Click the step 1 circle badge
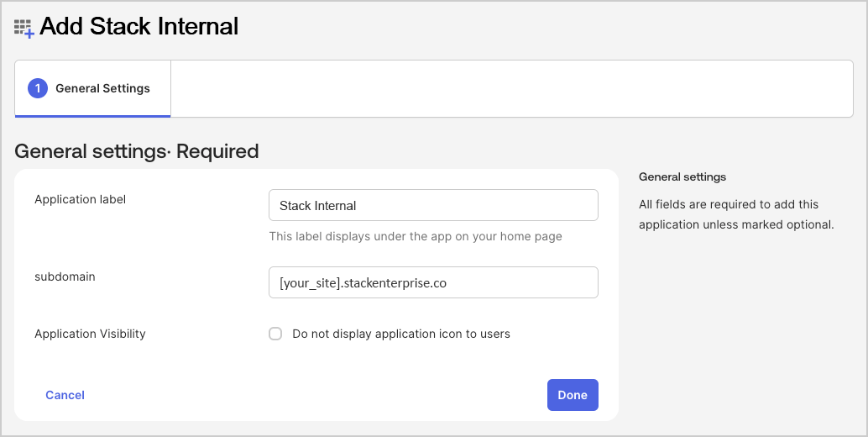868x437 pixels. tap(38, 88)
